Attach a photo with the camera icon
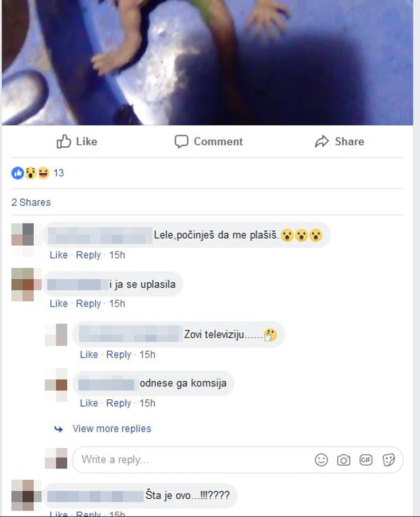This screenshot has height=517, width=420. coord(343,460)
